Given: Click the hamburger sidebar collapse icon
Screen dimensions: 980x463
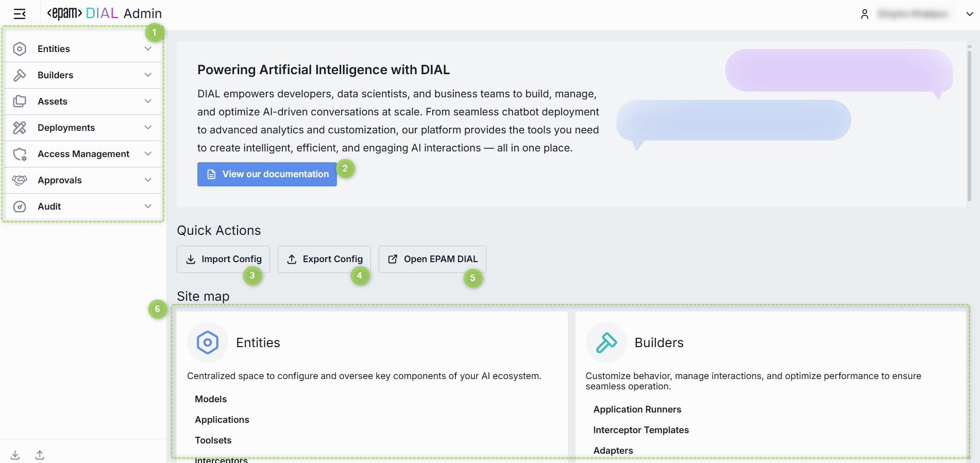Looking at the screenshot, I should click(20, 14).
